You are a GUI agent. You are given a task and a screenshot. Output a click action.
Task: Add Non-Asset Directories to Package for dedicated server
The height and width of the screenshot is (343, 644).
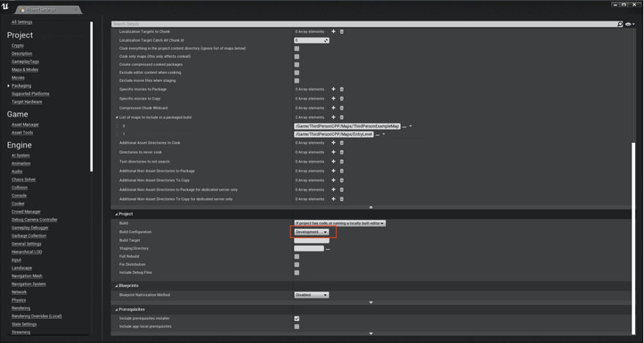[333, 190]
